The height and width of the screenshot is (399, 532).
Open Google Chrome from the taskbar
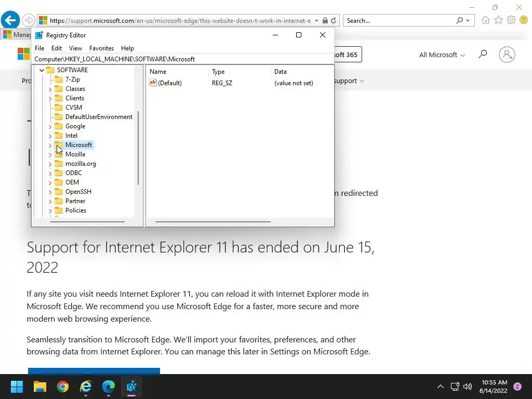click(63, 387)
